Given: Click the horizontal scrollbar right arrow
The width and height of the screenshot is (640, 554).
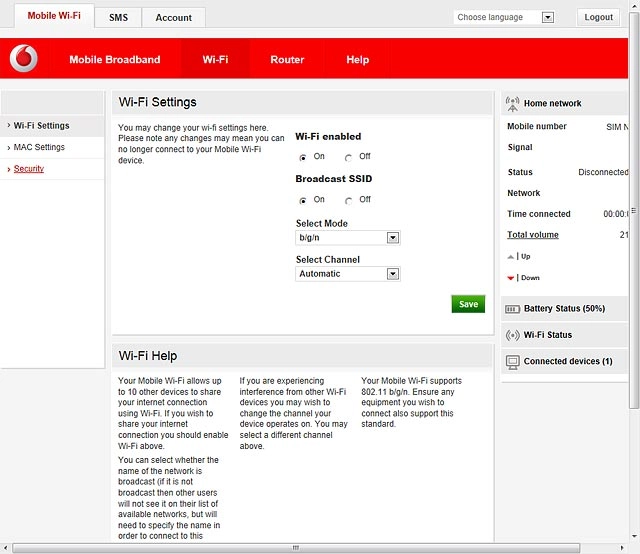Looking at the screenshot, I should [x=622, y=548].
